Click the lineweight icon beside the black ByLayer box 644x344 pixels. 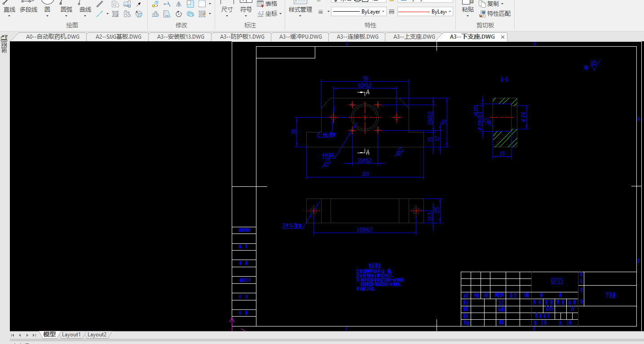tap(321, 12)
